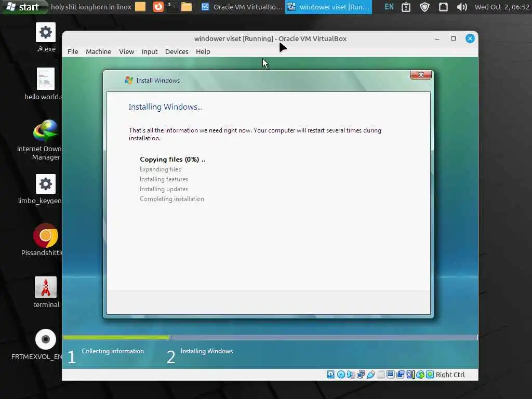The width and height of the screenshot is (532, 399).
Task: Click the mouse integration indicator icon
Action: pyautogui.click(x=420, y=374)
